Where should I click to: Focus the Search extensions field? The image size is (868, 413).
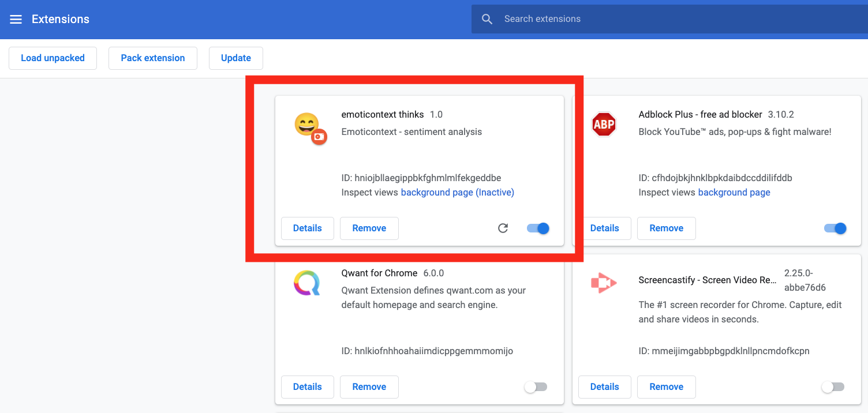pyautogui.click(x=669, y=19)
